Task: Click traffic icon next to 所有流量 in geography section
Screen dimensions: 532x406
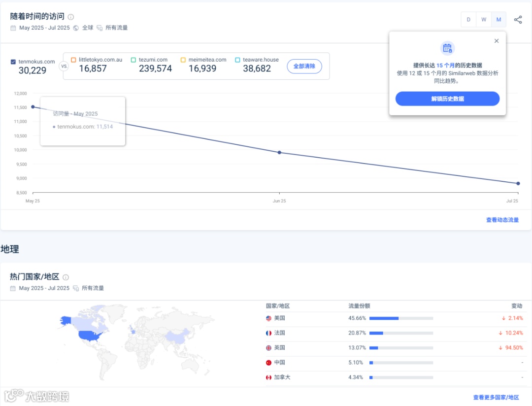Action: [x=76, y=288]
